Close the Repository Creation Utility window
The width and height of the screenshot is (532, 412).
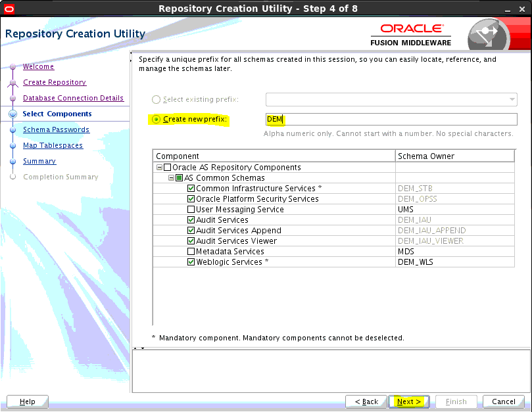(x=522, y=9)
